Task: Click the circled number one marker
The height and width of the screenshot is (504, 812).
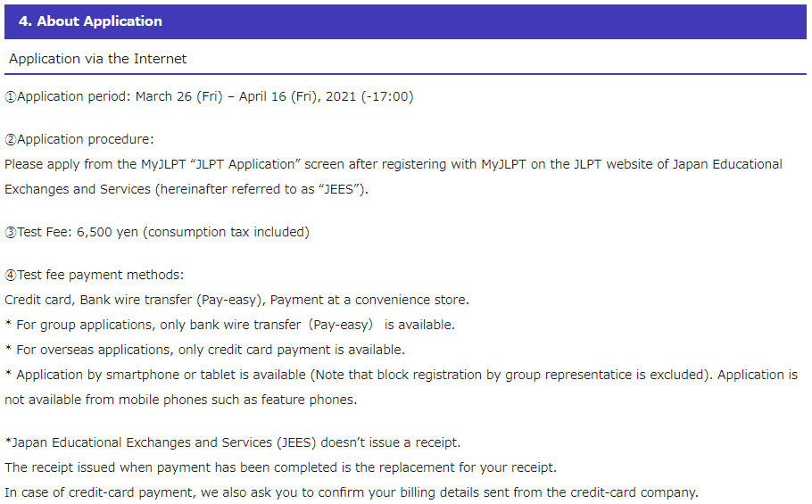Action: [x=11, y=96]
